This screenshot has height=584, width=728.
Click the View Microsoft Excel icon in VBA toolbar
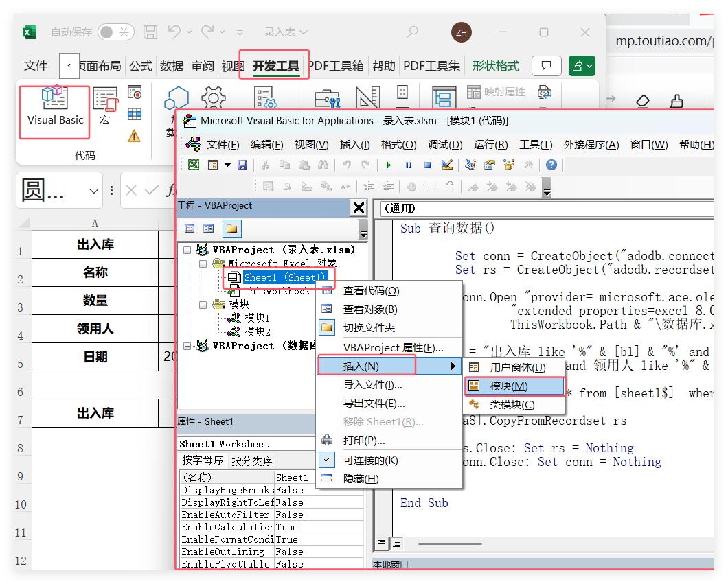[194, 165]
